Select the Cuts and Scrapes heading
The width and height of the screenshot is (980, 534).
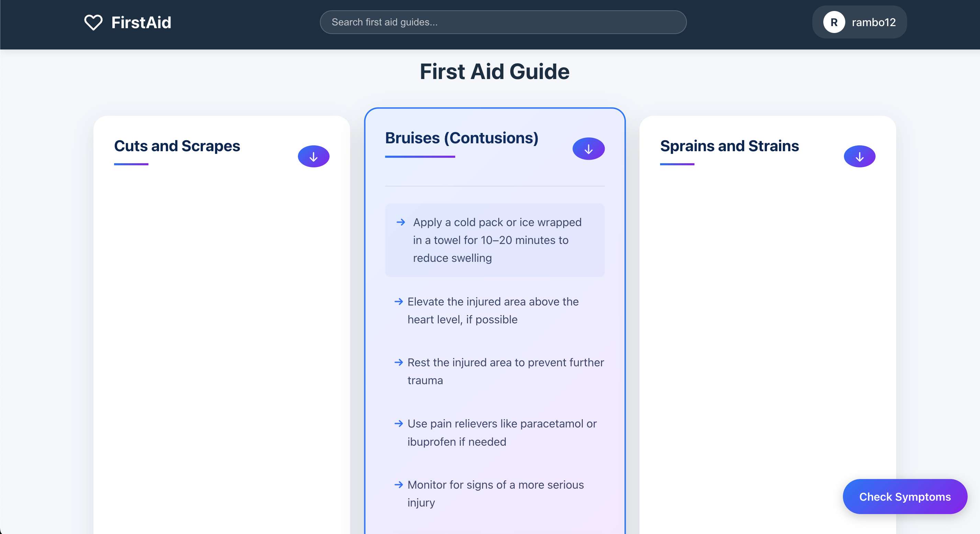tap(177, 146)
